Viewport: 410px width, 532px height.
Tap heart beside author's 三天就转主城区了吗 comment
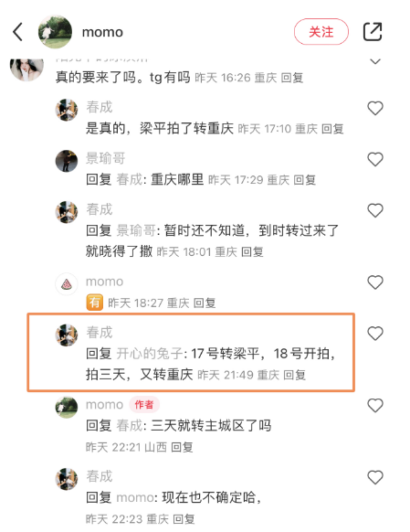375,405
